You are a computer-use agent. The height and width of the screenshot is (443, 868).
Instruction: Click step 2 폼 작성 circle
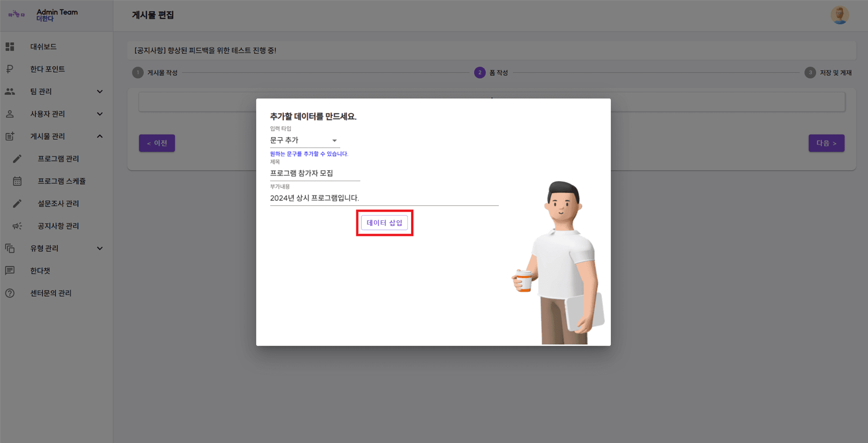tap(480, 73)
